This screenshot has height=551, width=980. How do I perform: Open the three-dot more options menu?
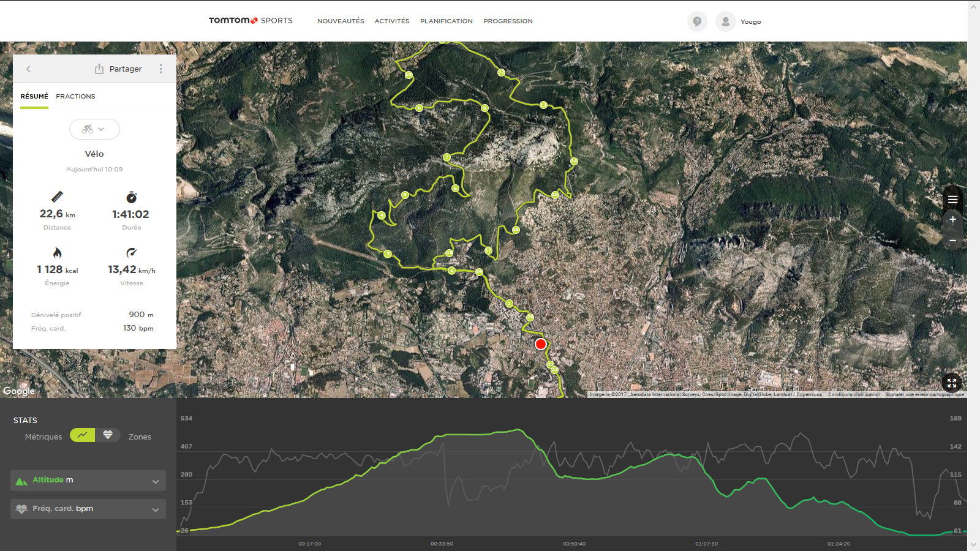coord(161,69)
